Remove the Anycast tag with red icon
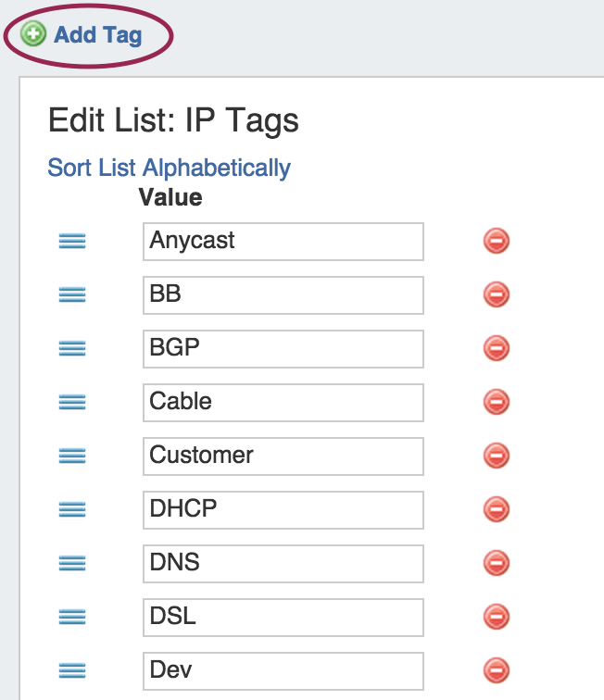This screenshot has height=700, width=604. point(497,242)
